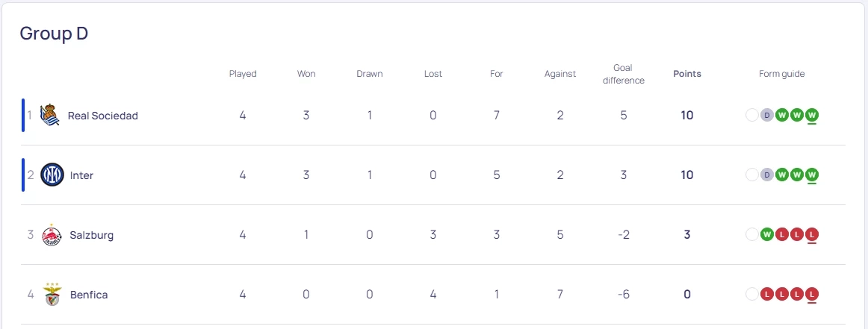Click the Group D heading

pos(54,34)
